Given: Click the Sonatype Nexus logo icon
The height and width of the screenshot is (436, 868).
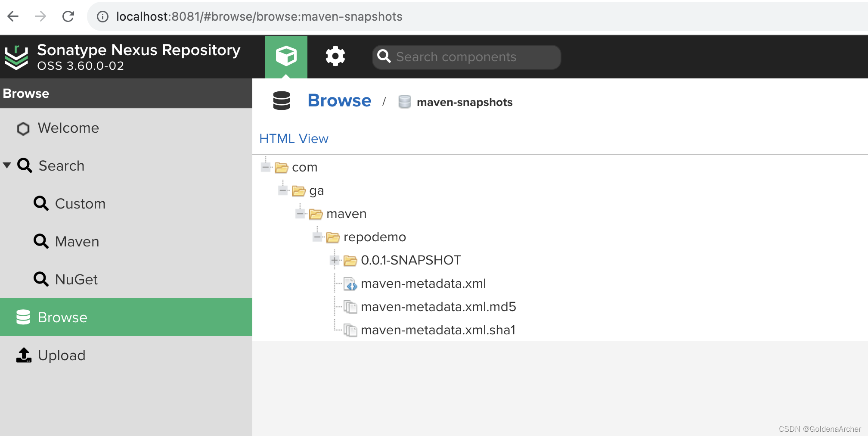Looking at the screenshot, I should 16,57.
